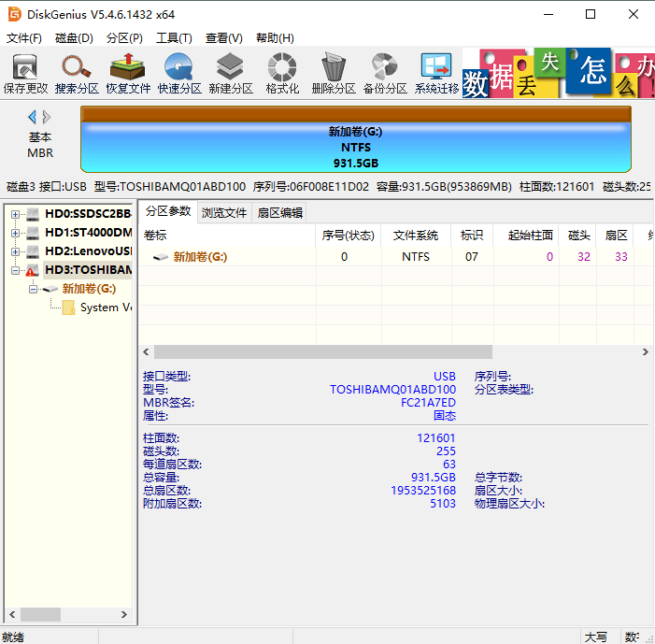Click the 标识 column header
This screenshot has width=655, height=644.
(x=472, y=236)
